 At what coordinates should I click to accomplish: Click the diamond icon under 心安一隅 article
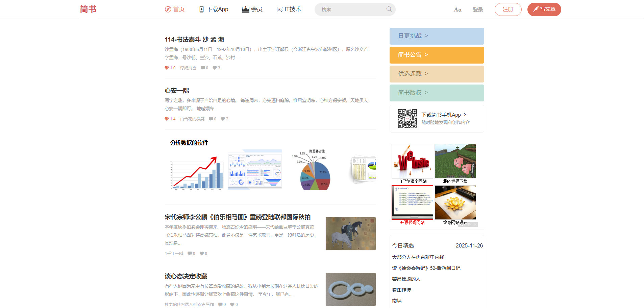[167, 119]
